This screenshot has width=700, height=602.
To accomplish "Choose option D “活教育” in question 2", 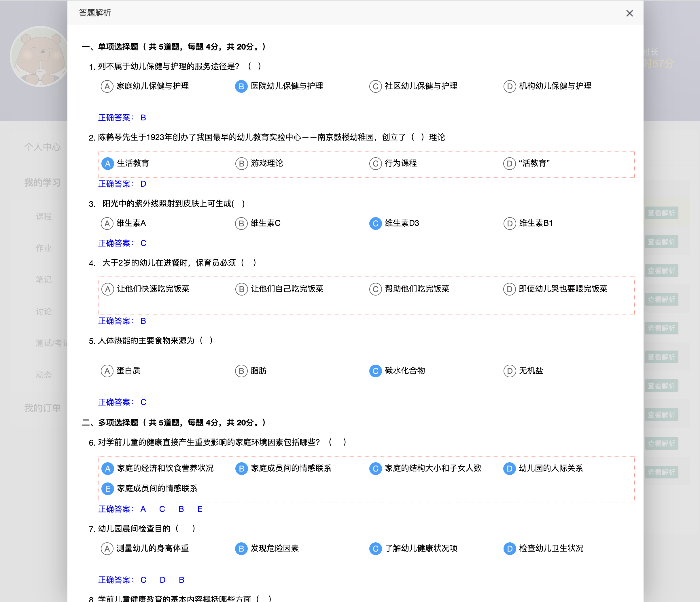I will pos(509,164).
